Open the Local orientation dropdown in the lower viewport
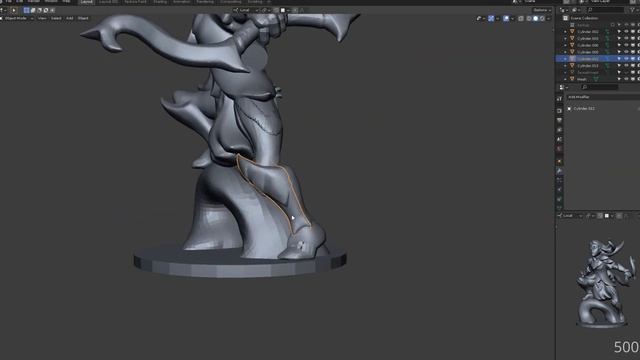The height and width of the screenshot is (360, 640). 570,216
